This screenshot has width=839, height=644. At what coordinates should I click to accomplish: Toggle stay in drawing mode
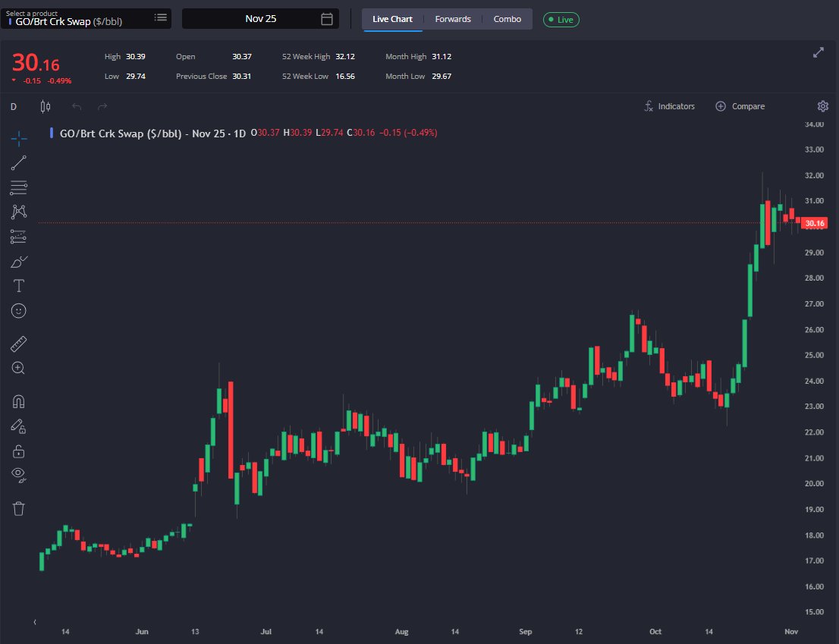pyautogui.click(x=19, y=426)
